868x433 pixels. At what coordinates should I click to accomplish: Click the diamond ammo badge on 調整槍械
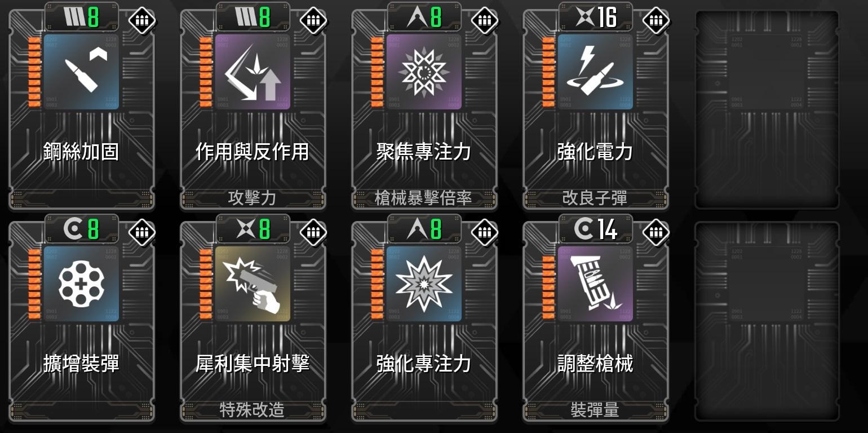coord(656,232)
